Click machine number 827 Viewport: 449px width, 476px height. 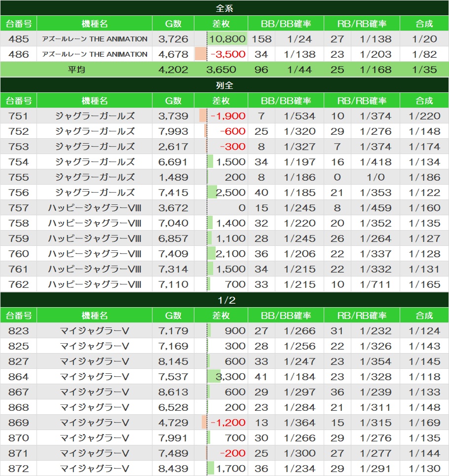coord(19,361)
